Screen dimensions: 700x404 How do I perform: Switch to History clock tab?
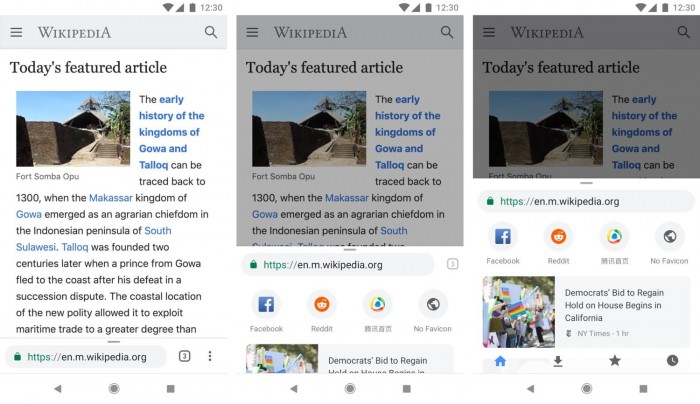pos(672,361)
